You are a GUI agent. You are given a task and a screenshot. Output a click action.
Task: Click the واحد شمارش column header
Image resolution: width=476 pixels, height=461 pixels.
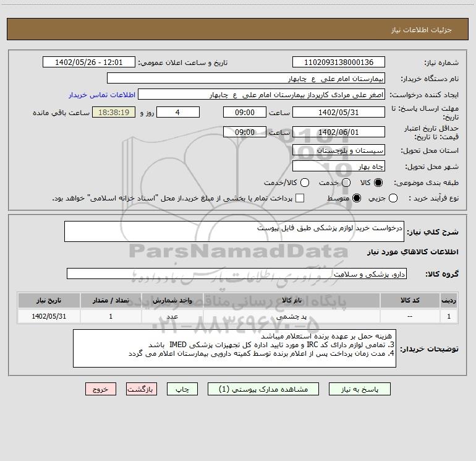click(172, 301)
